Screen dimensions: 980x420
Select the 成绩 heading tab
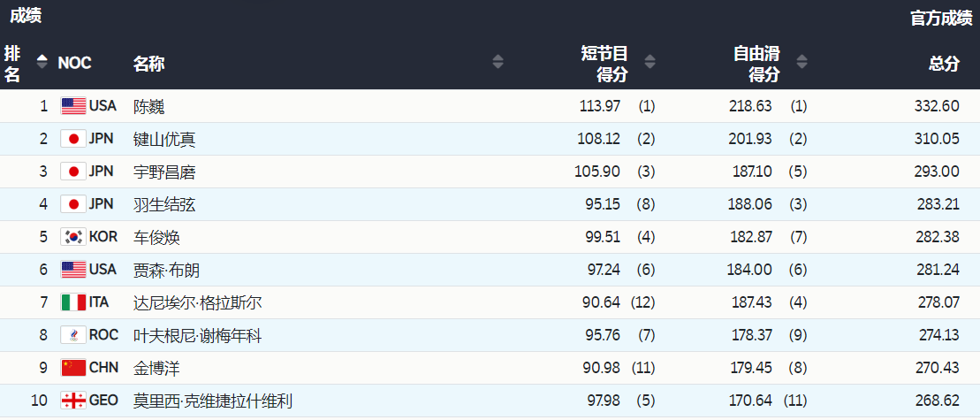click(x=26, y=15)
